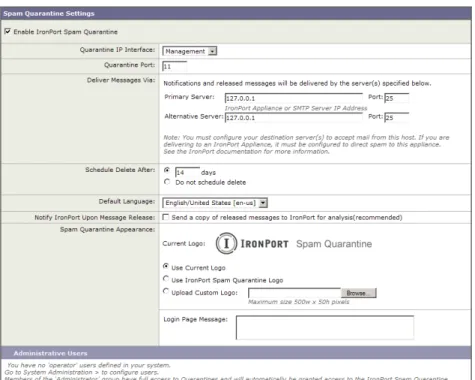
Task: Click the IronPort Spam Quarantine logo image
Action: coord(294,243)
